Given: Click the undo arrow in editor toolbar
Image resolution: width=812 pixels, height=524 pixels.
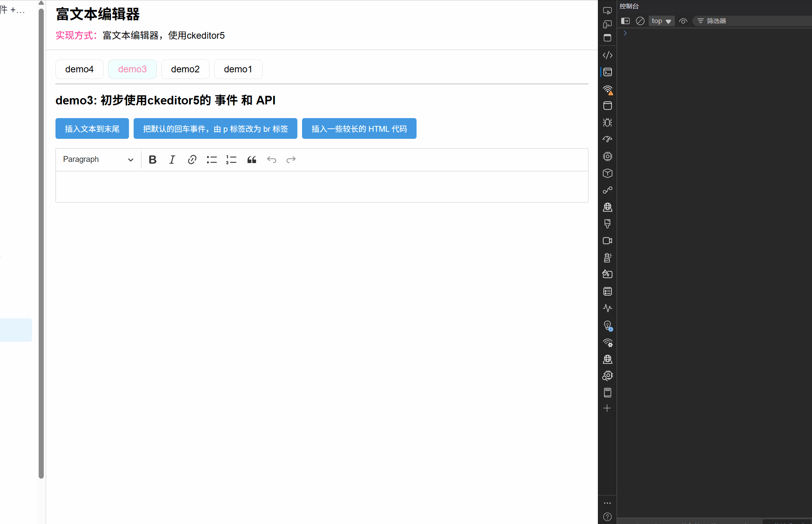Looking at the screenshot, I should pyautogui.click(x=272, y=160).
